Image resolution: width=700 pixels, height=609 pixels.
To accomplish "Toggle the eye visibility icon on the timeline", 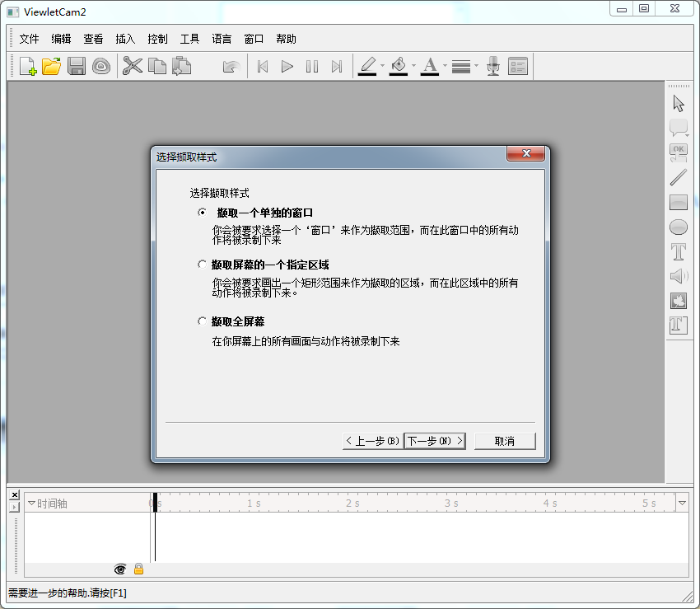I will 120,569.
